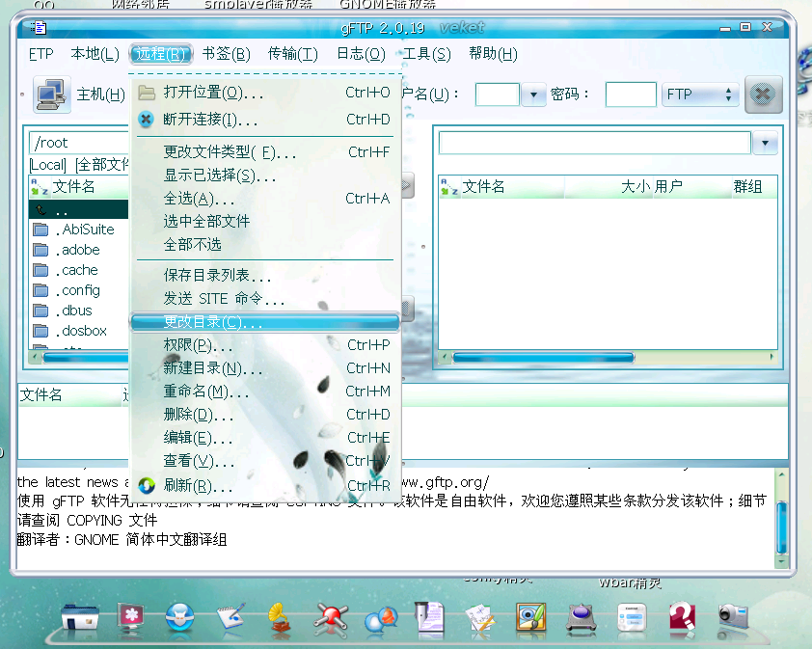Open the image viewer dock icon with eye
This screenshot has width=812, height=649.
coord(530,616)
